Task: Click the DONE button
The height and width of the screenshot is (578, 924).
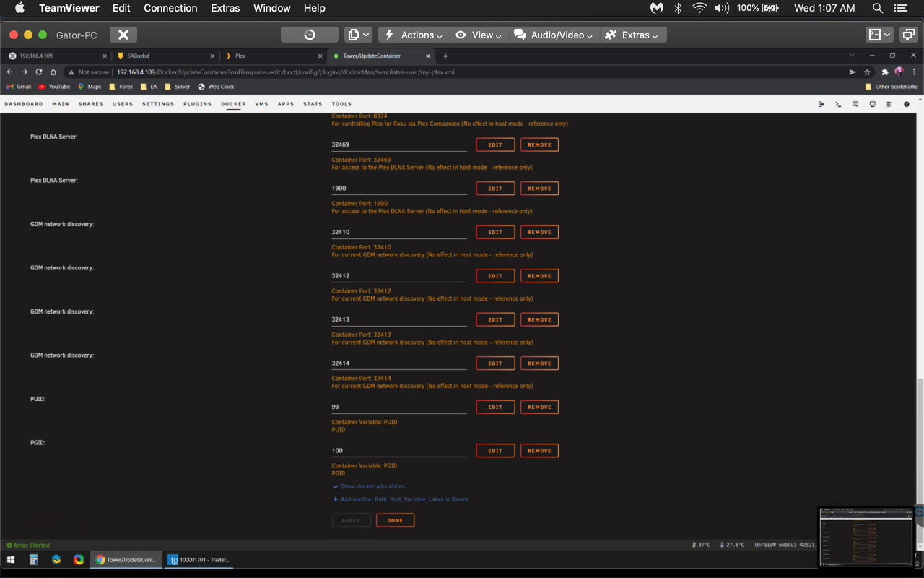Action: [x=395, y=519]
